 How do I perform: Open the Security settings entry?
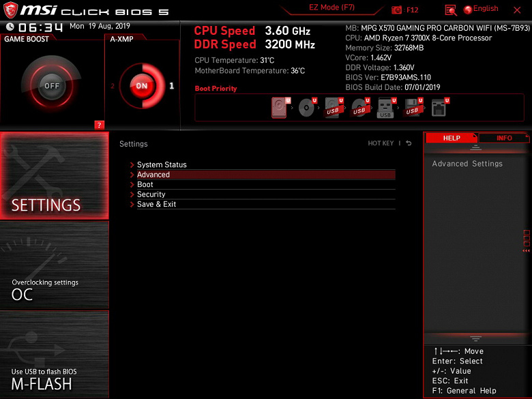click(x=266, y=194)
